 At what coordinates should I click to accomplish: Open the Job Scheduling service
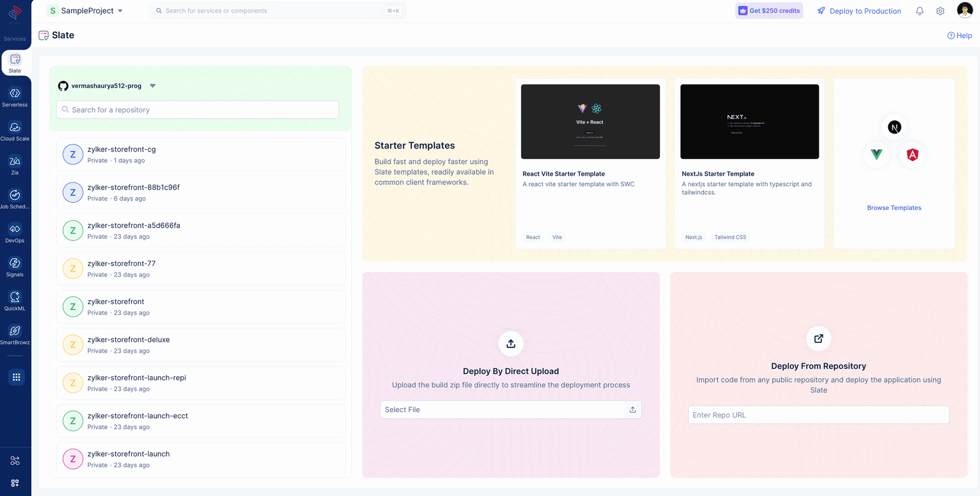(x=15, y=199)
